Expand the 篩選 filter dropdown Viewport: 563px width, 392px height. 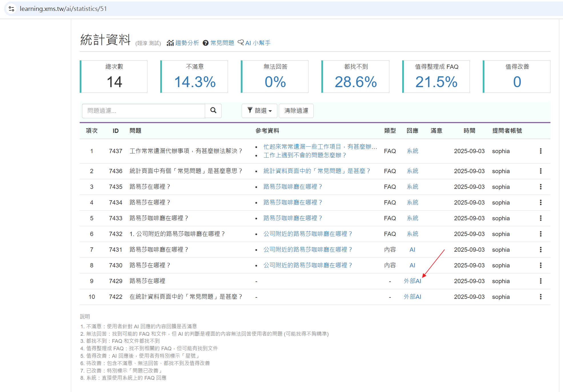tap(259, 111)
